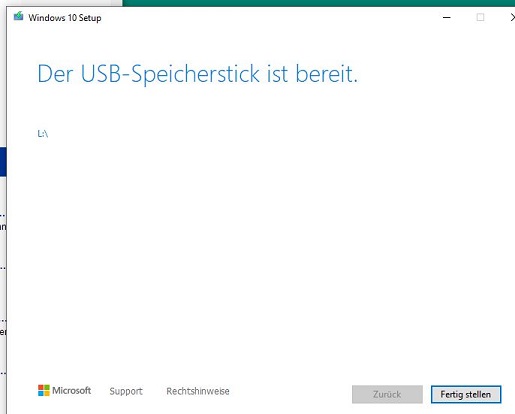Click the Windows 10 Setup title icon
The width and height of the screenshot is (515, 414).
coord(19,16)
